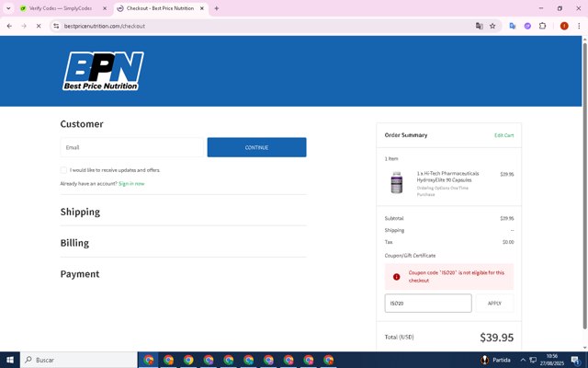
Task: Click the Partida taskbar widget
Action: point(495,360)
